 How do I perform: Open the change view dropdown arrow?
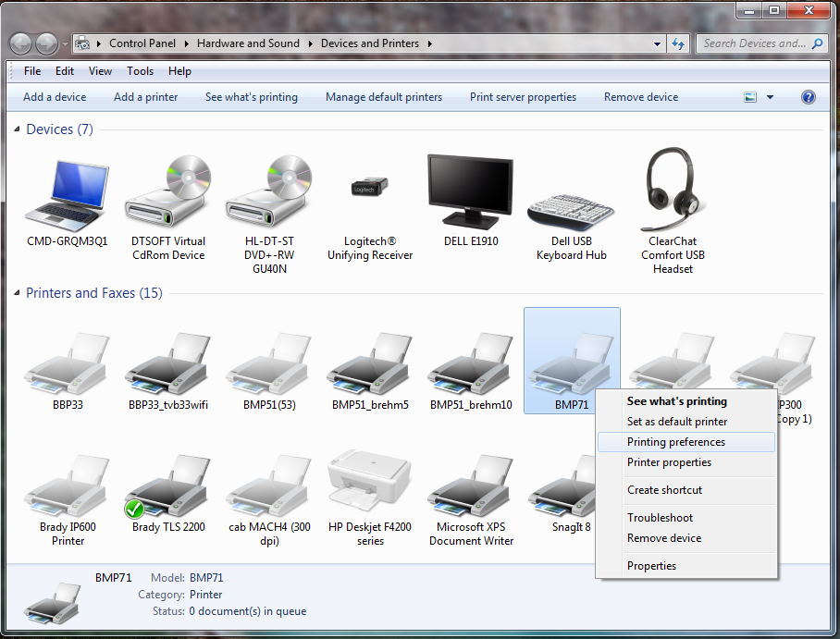click(770, 97)
